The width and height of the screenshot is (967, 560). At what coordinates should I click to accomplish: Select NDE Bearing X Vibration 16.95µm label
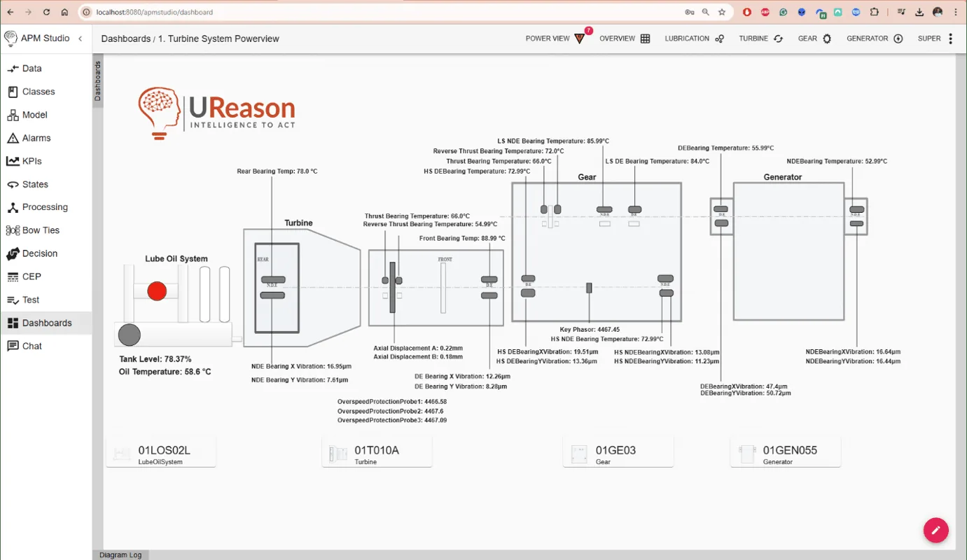tap(301, 366)
